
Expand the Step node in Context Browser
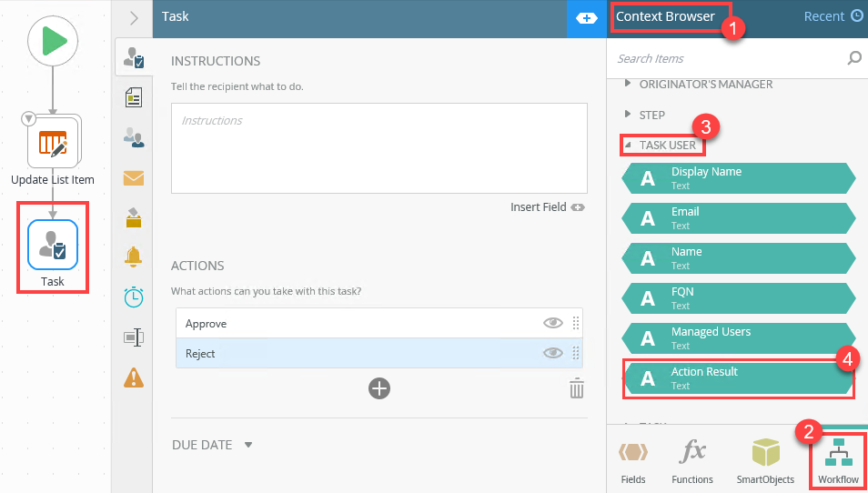pyautogui.click(x=626, y=116)
